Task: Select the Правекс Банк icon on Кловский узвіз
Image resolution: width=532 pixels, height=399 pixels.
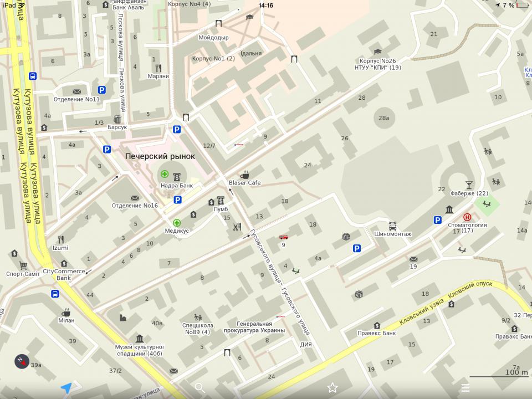Action: 377,325
